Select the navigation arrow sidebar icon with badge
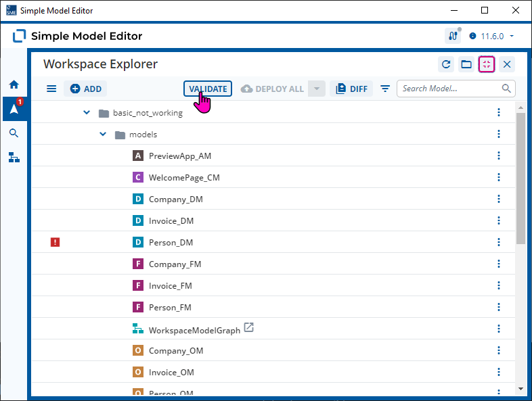 15,109
